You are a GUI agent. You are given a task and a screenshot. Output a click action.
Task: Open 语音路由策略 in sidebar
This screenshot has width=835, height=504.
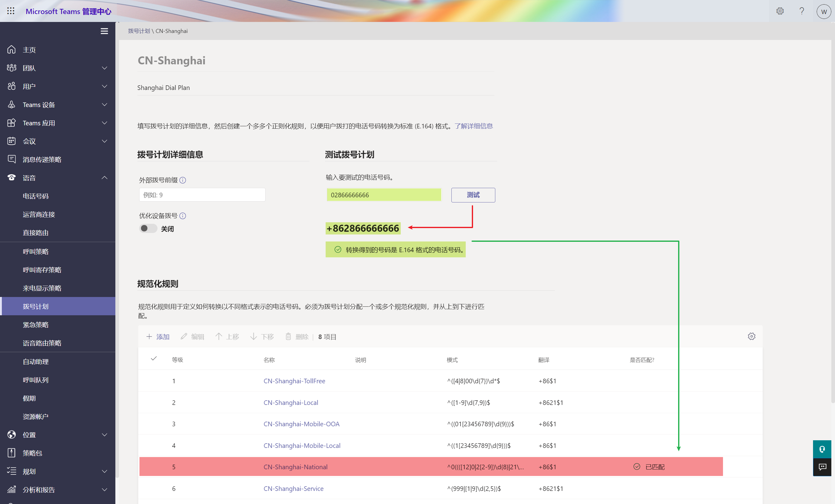click(42, 343)
